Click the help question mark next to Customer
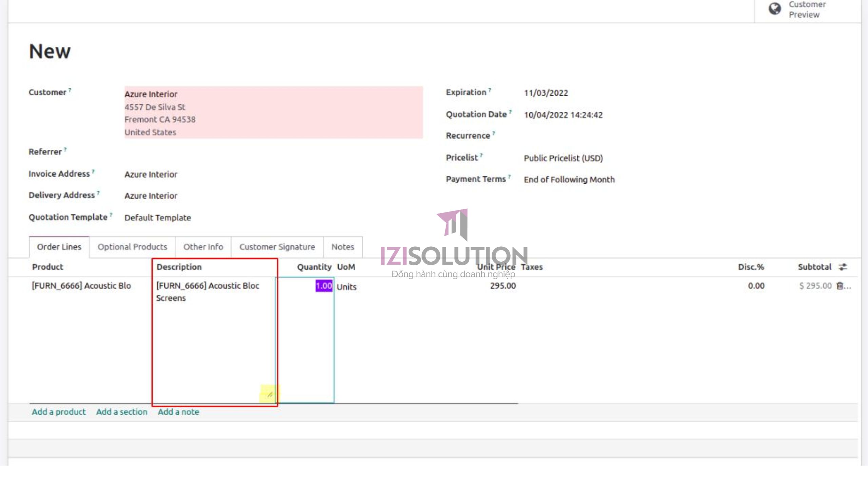Screen dimensions: 868x488 click(x=70, y=90)
